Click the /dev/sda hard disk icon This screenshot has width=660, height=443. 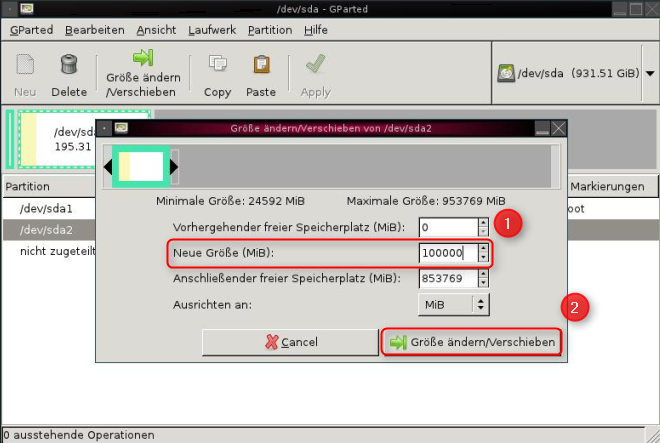506,73
